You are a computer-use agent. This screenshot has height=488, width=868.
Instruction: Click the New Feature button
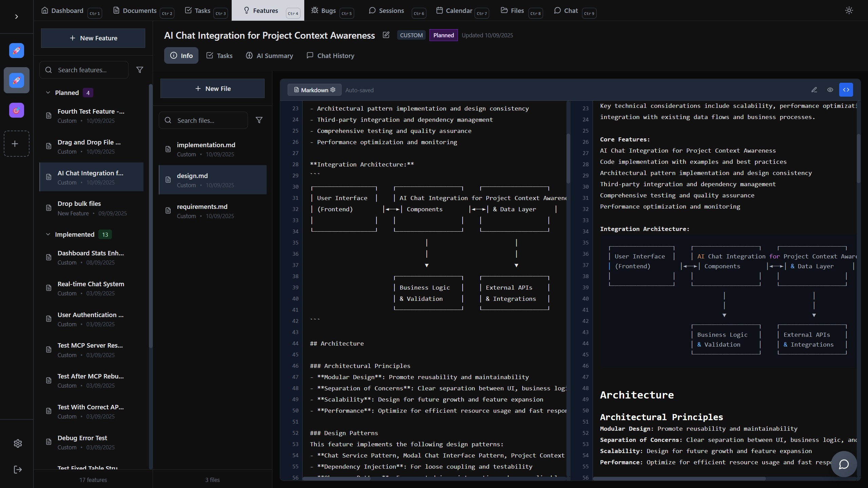tap(93, 38)
